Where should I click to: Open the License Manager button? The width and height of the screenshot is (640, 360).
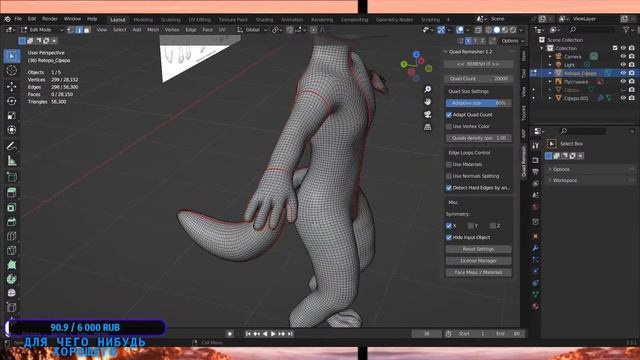pyautogui.click(x=478, y=260)
